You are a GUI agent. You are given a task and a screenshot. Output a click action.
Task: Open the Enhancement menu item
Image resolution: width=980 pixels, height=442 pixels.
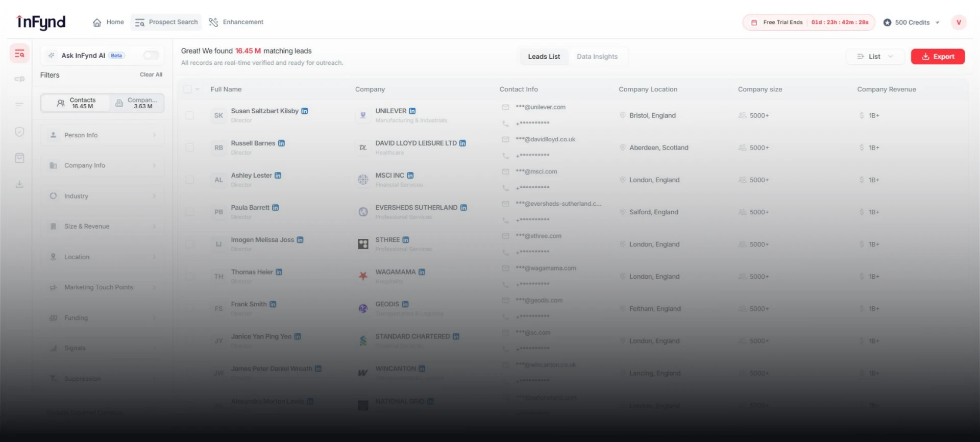coord(236,22)
